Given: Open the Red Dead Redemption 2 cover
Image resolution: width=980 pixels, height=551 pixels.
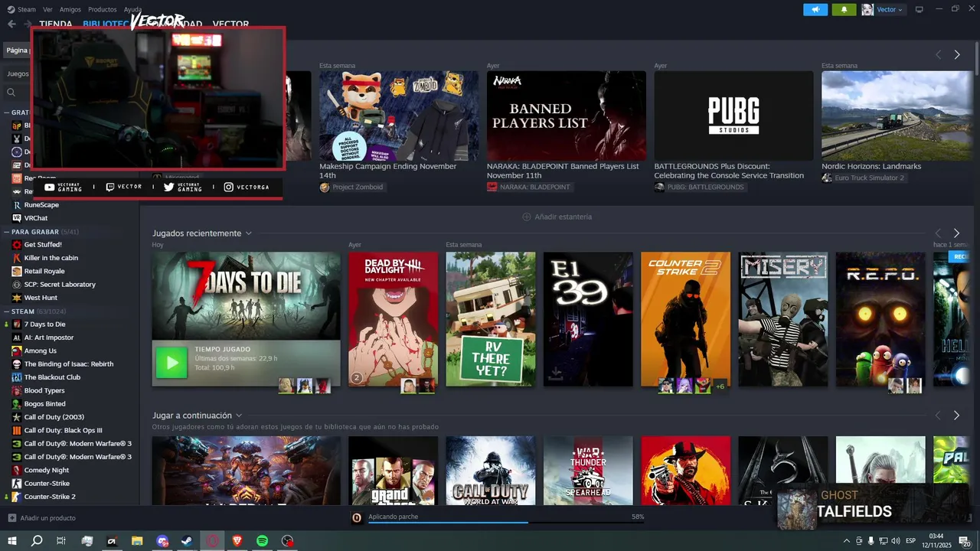Looking at the screenshot, I should tap(686, 470).
